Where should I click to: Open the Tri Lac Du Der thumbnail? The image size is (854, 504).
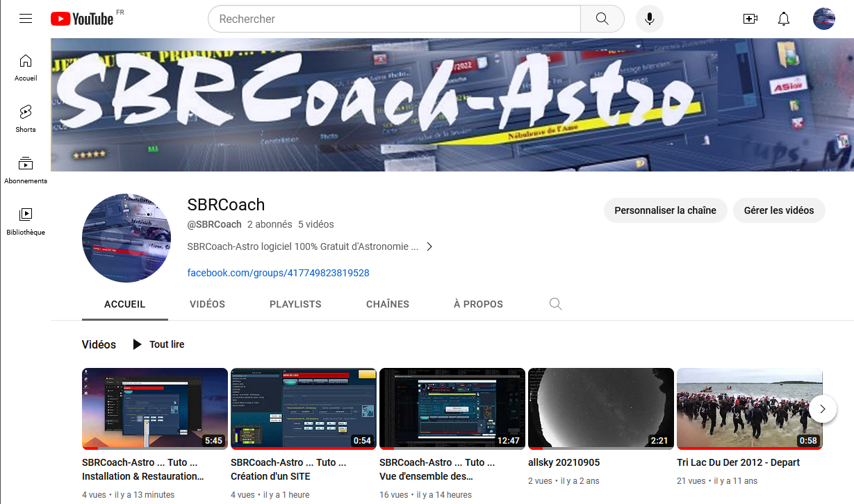point(750,409)
